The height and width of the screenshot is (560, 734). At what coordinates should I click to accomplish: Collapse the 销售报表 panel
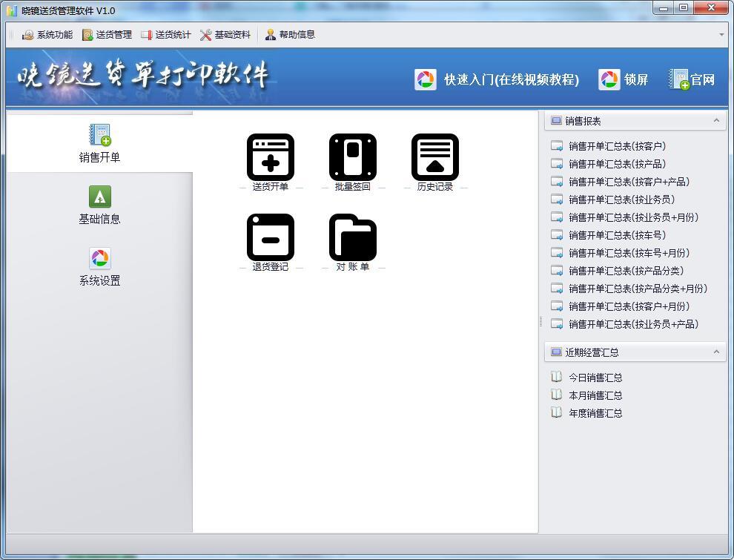pos(716,121)
